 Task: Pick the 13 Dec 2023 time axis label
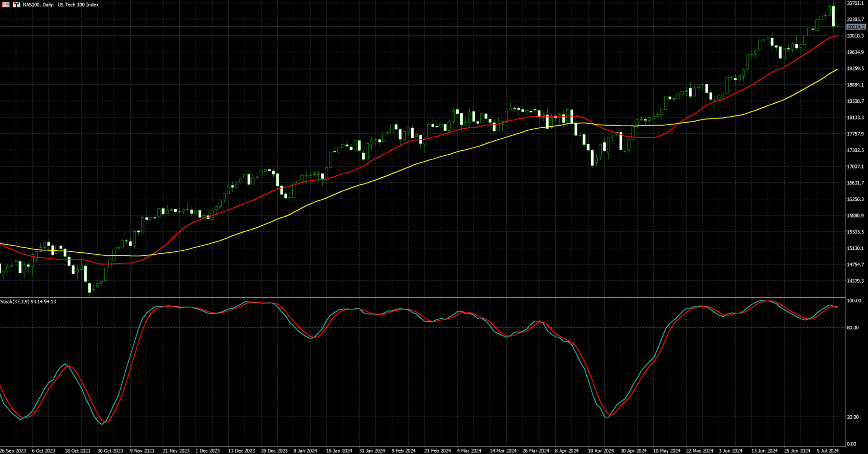point(241,450)
